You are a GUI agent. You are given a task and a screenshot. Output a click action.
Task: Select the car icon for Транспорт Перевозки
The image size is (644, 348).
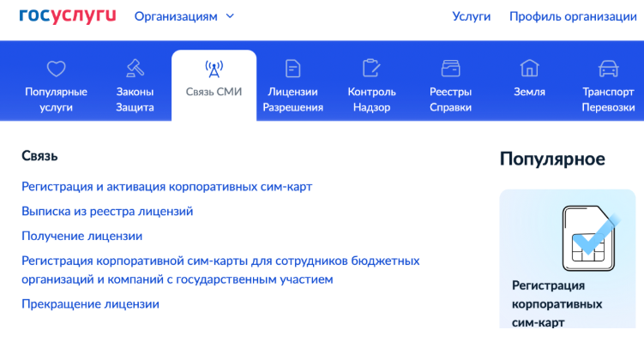pyautogui.click(x=608, y=69)
